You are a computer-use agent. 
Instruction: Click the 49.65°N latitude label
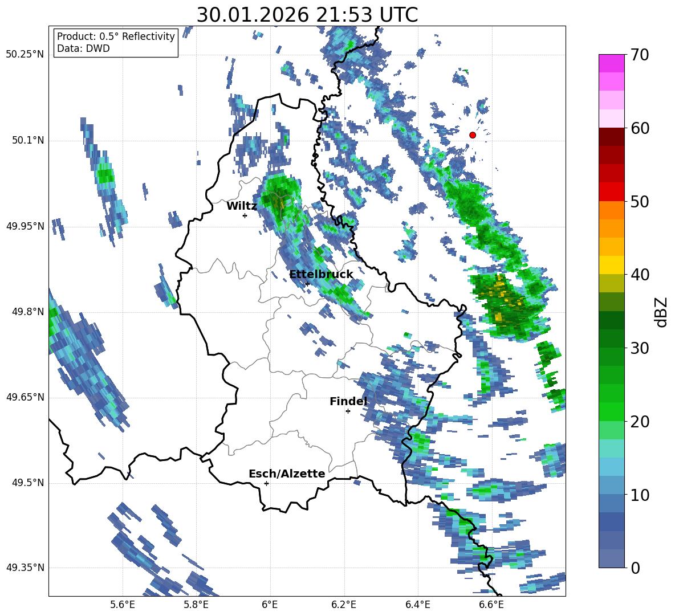click(25, 398)
